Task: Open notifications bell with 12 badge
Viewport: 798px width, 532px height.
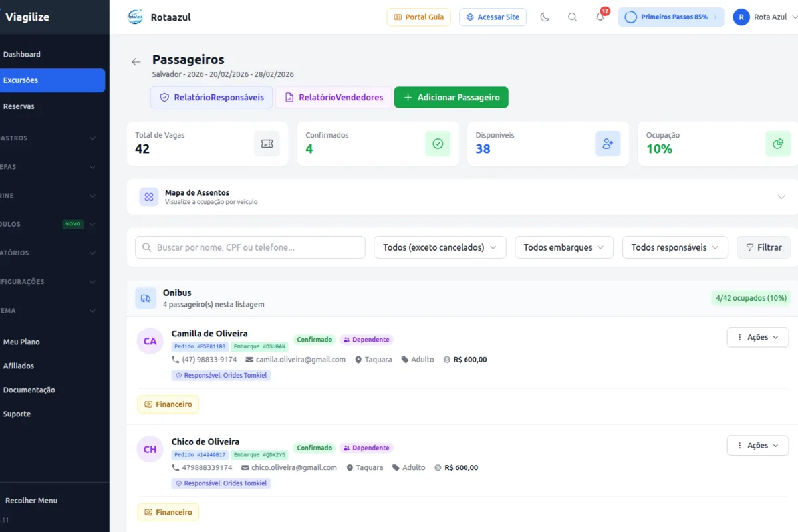Action: point(600,17)
